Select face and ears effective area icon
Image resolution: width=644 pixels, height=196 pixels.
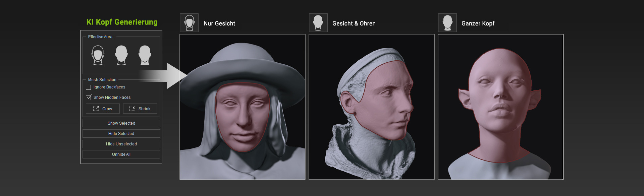click(x=121, y=55)
